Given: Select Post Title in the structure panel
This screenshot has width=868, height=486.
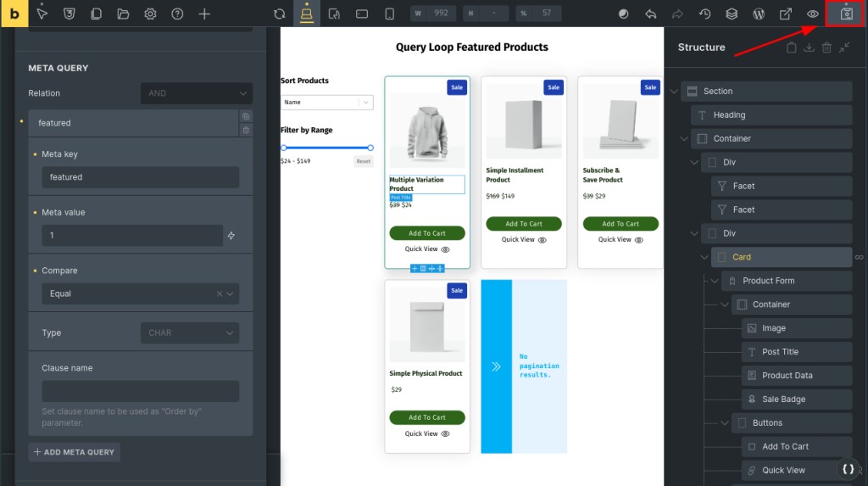Looking at the screenshot, I should coord(780,352).
